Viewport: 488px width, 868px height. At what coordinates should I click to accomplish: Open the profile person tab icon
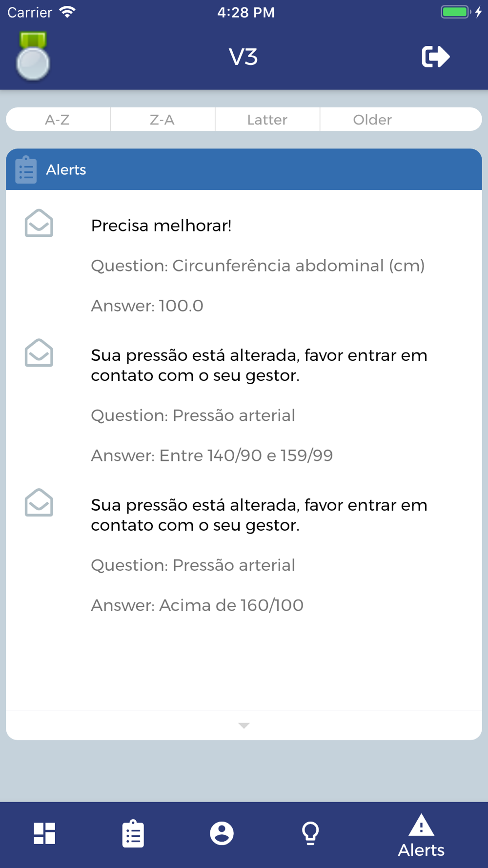point(222,833)
